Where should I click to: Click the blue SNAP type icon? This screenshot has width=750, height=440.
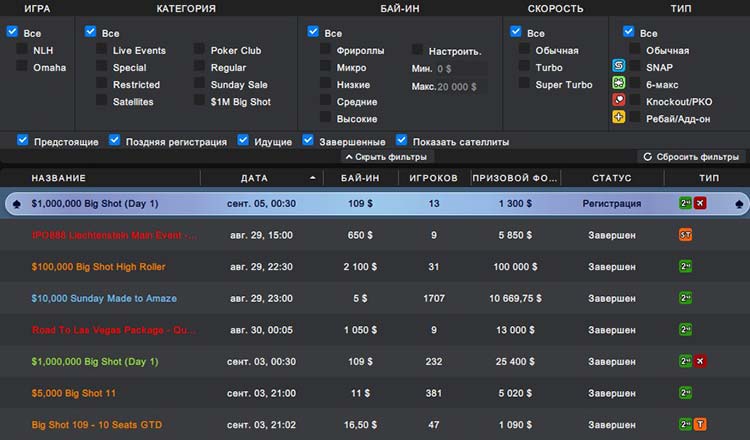click(619, 67)
